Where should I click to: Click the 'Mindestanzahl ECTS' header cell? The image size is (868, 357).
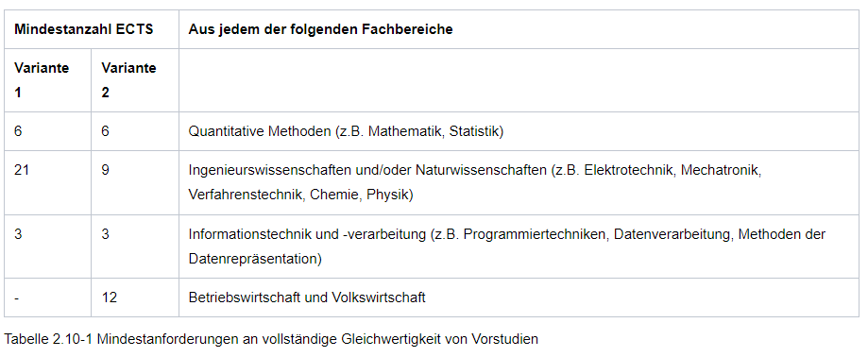click(92, 29)
